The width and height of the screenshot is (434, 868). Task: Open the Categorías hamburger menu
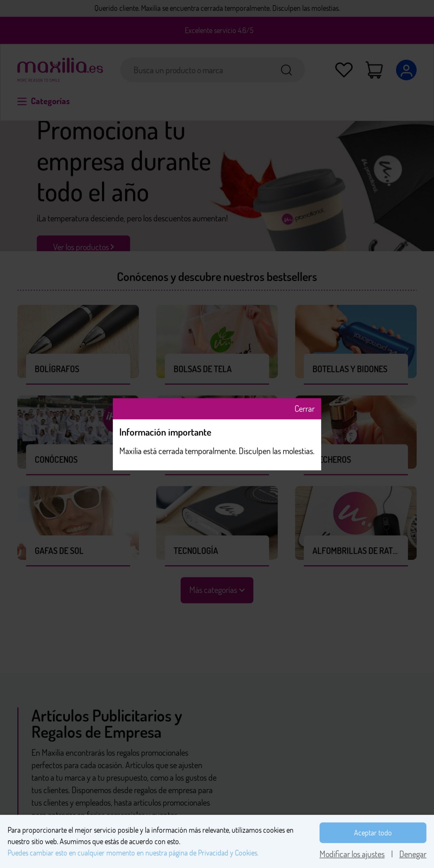point(43,101)
